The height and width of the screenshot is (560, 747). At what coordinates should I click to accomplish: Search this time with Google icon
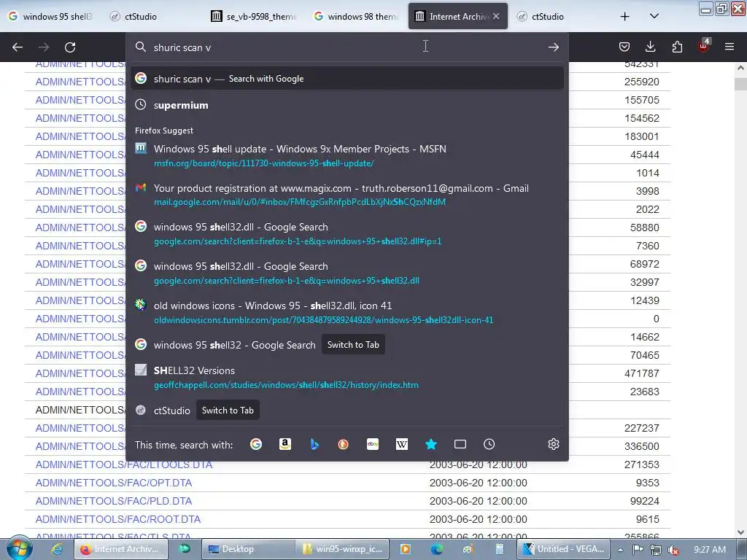pyautogui.click(x=256, y=444)
